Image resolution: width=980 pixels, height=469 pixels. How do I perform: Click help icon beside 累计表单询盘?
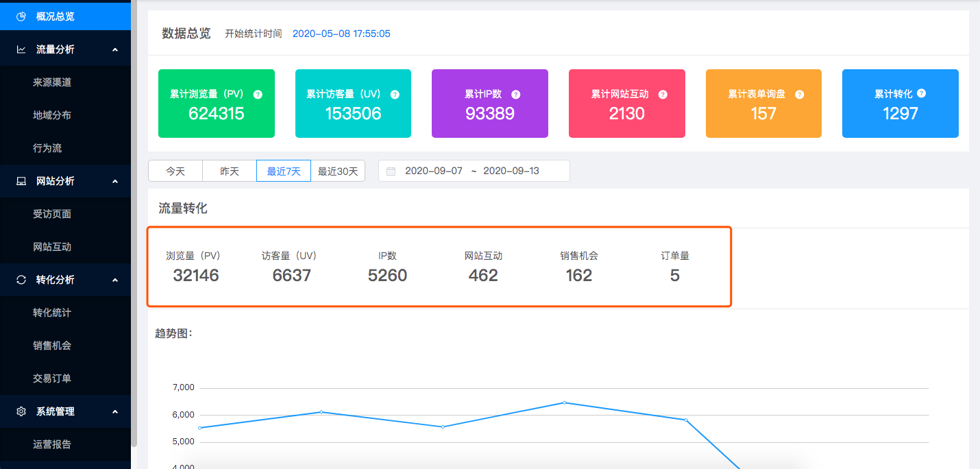point(799,95)
